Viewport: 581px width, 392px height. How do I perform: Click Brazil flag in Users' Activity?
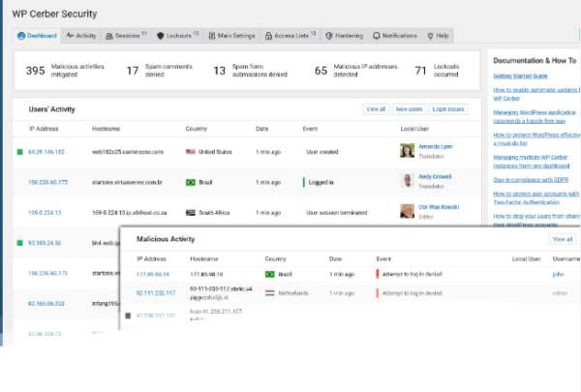[x=191, y=182]
